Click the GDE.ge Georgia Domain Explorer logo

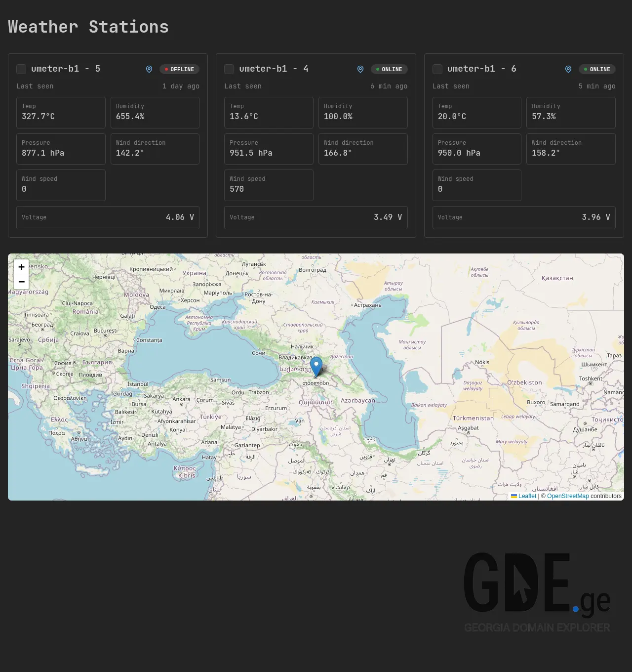tap(537, 593)
